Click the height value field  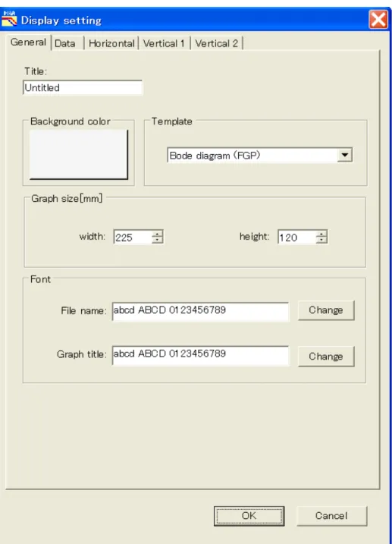click(297, 237)
